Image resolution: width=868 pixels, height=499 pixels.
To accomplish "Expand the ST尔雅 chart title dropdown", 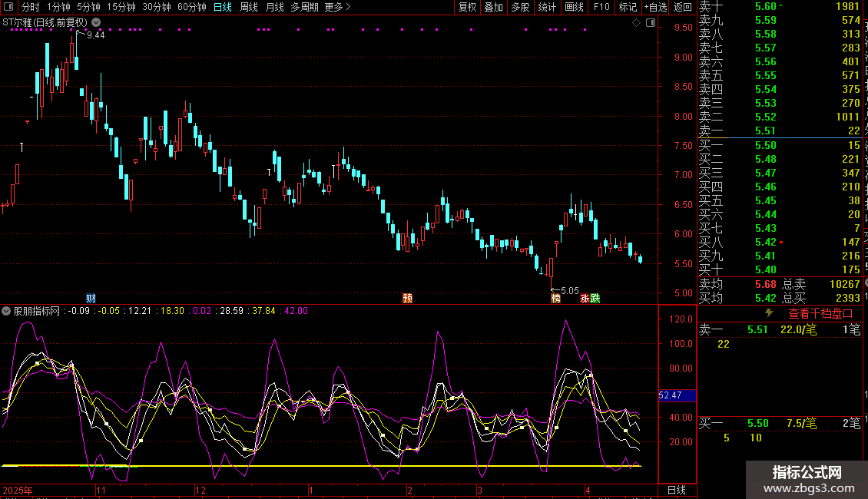I will 96,23.
